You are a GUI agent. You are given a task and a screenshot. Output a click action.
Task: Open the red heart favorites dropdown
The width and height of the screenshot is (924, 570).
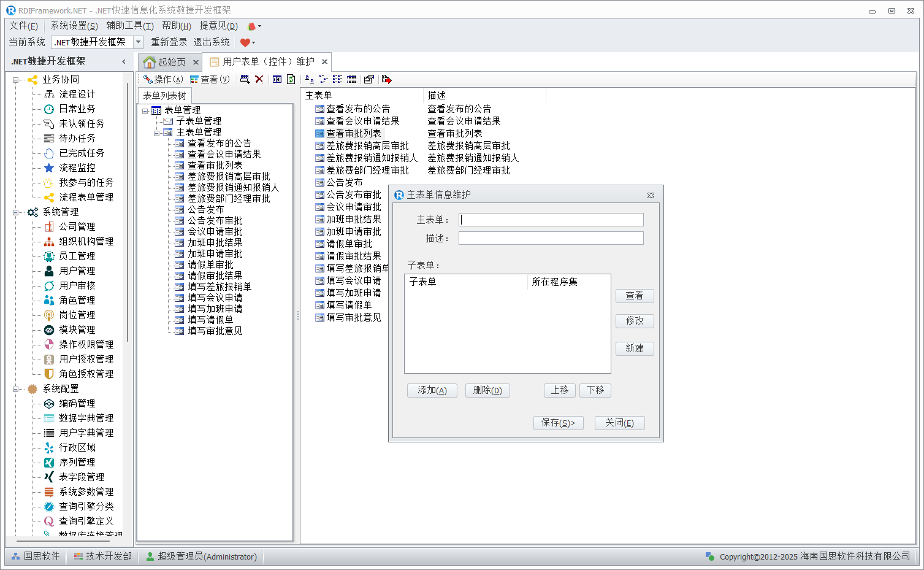(x=248, y=42)
